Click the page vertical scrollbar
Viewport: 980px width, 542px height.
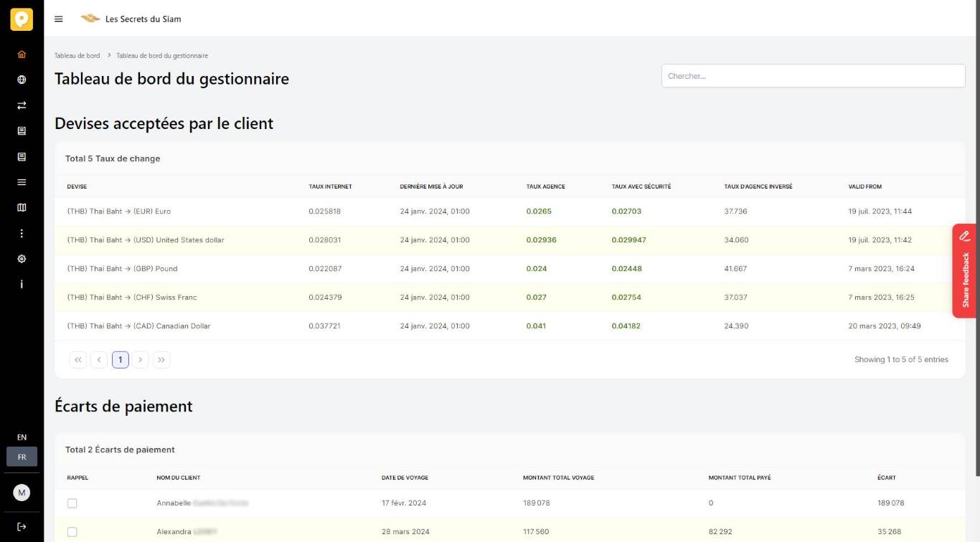tap(977, 237)
